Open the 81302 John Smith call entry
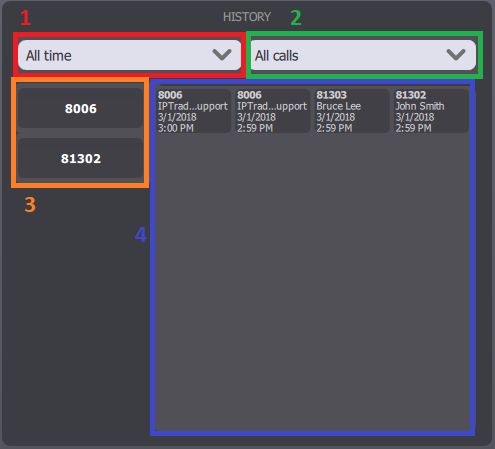 (431, 111)
